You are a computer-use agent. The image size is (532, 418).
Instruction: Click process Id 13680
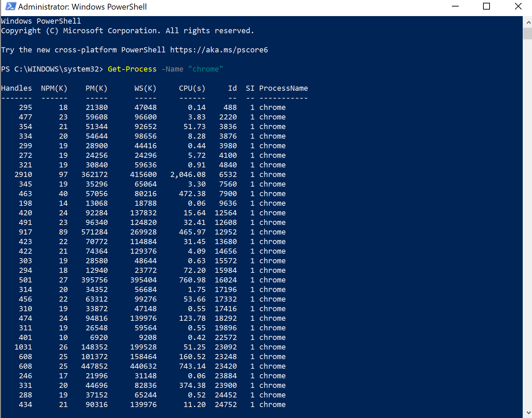226,242
